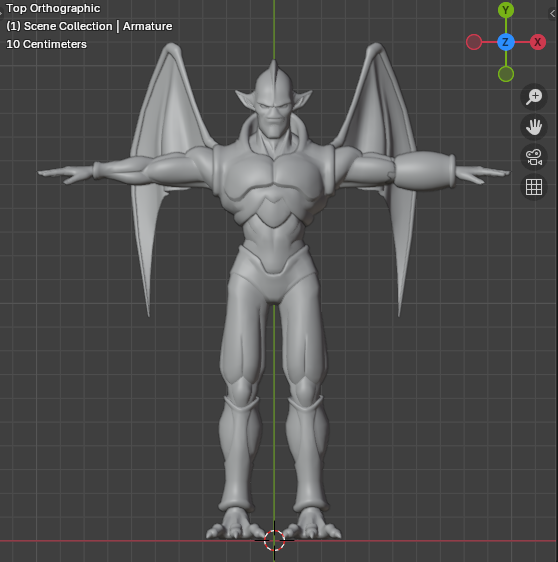Viewport: 558px width, 562px height.
Task: Click the negative Y axis gizmo circle
Action: (506, 74)
